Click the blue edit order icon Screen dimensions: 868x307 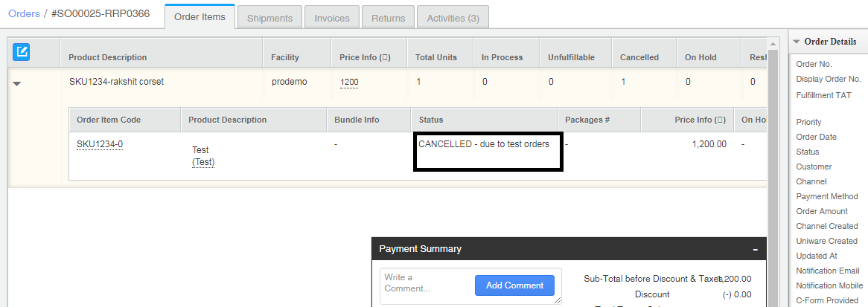[x=21, y=52]
